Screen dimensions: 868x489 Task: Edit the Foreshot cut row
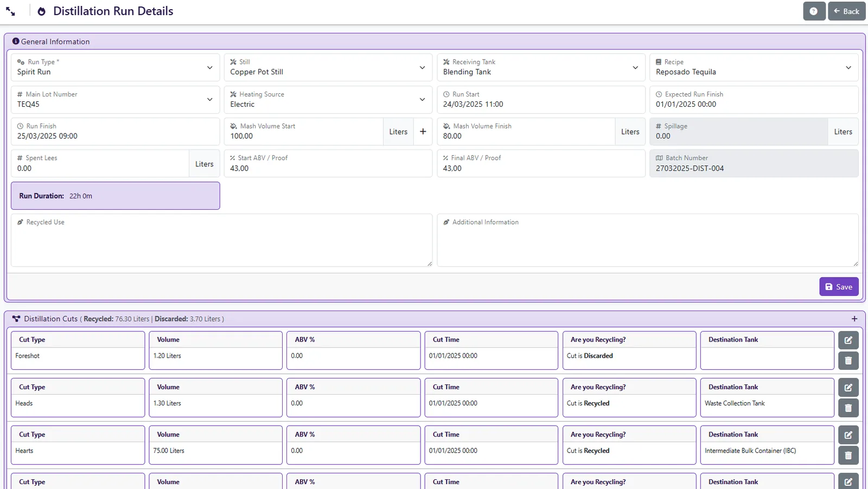click(x=848, y=340)
